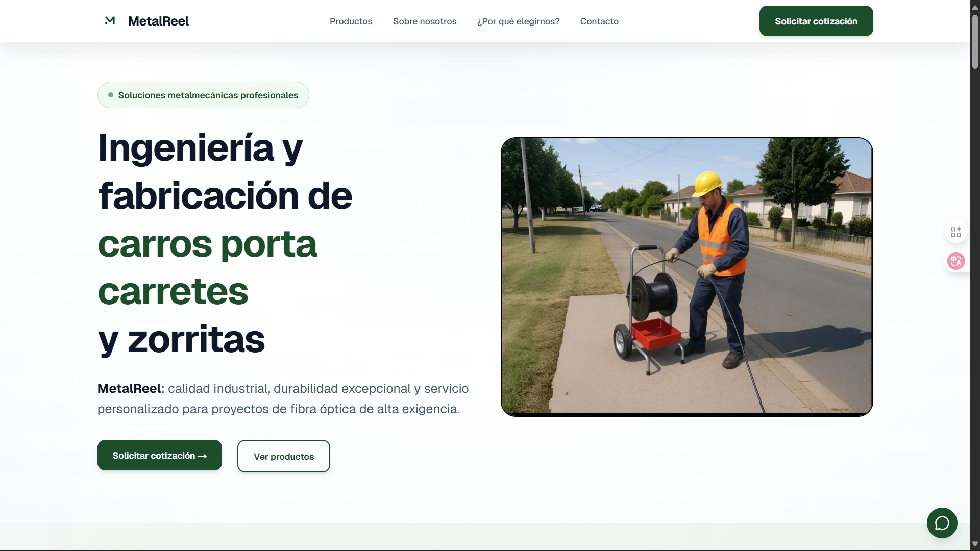The width and height of the screenshot is (980, 551).
Task: Click the hero Solicitar cotización arrow button
Action: coord(159,455)
